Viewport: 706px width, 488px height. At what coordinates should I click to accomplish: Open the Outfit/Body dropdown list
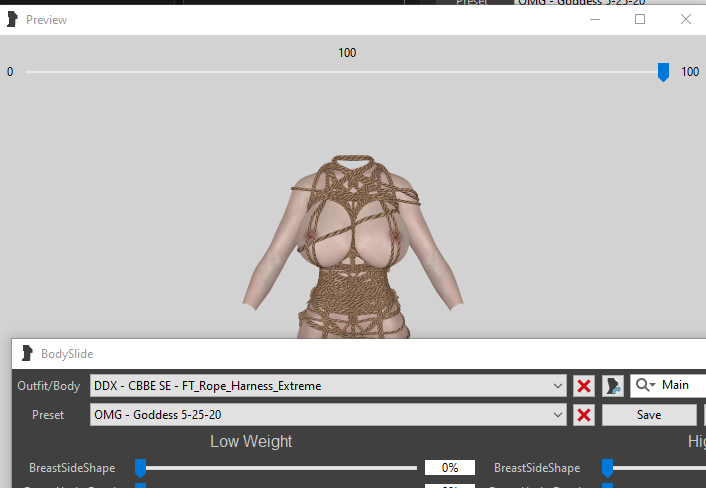pyautogui.click(x=557, y=386)
